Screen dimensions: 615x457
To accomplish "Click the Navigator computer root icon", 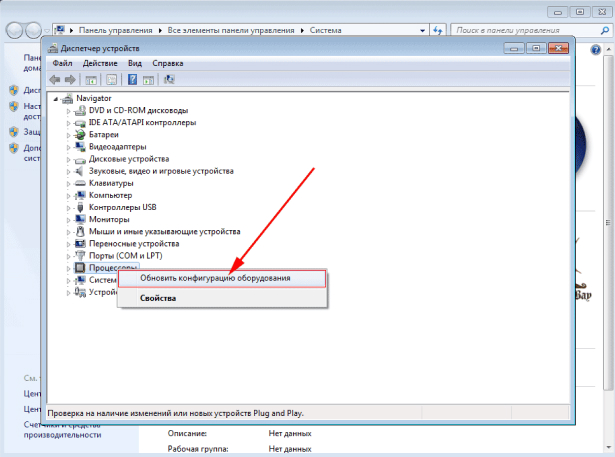I will click(x=67, y=98).
